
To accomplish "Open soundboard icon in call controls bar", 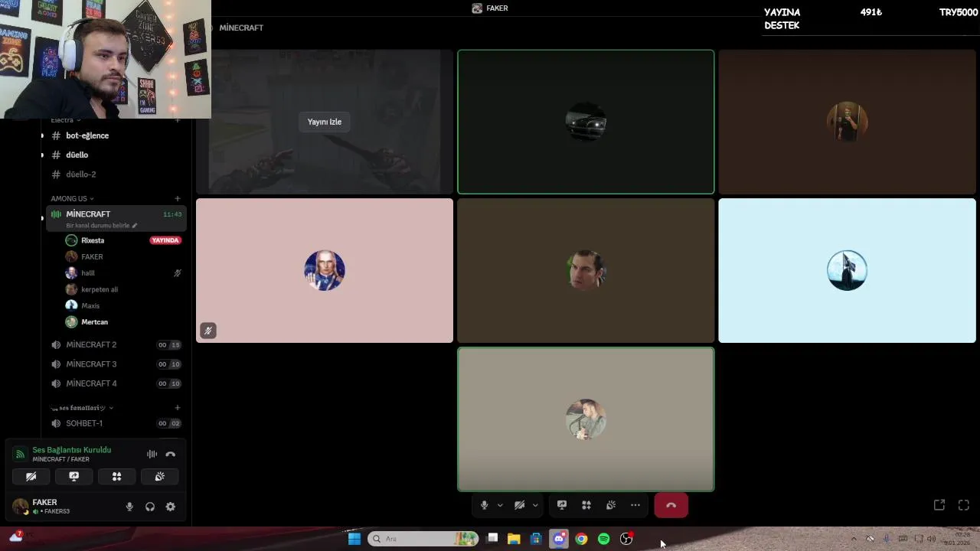I will [x=611, y=505].
